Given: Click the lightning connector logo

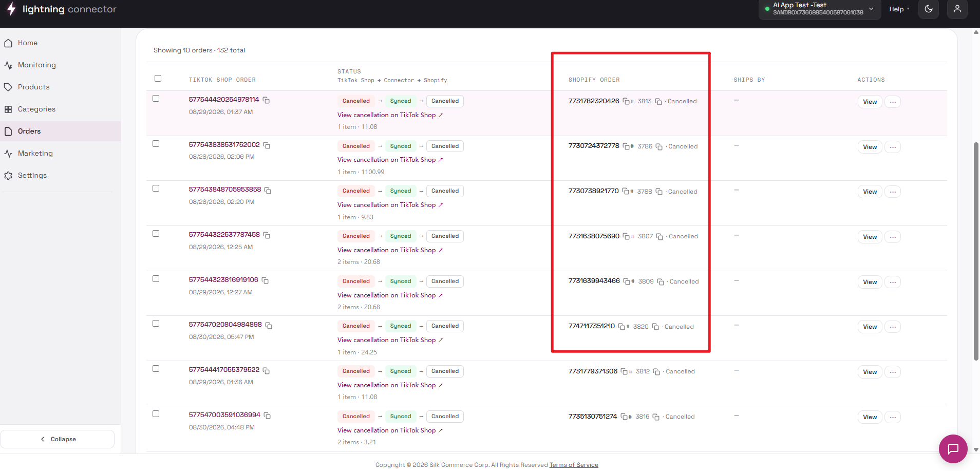Looking at the screenshot, I should pyautogui.click(x=62, y=9).
